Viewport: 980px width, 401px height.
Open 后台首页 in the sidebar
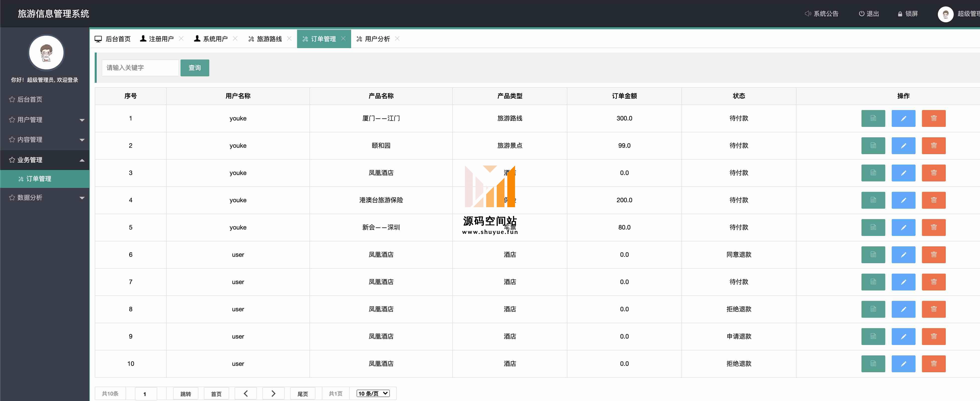tap(45, 99)
